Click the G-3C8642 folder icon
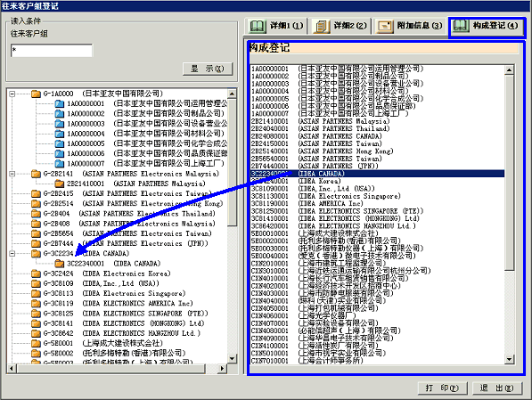Screen dimensions: 532x400 point(36,333)
